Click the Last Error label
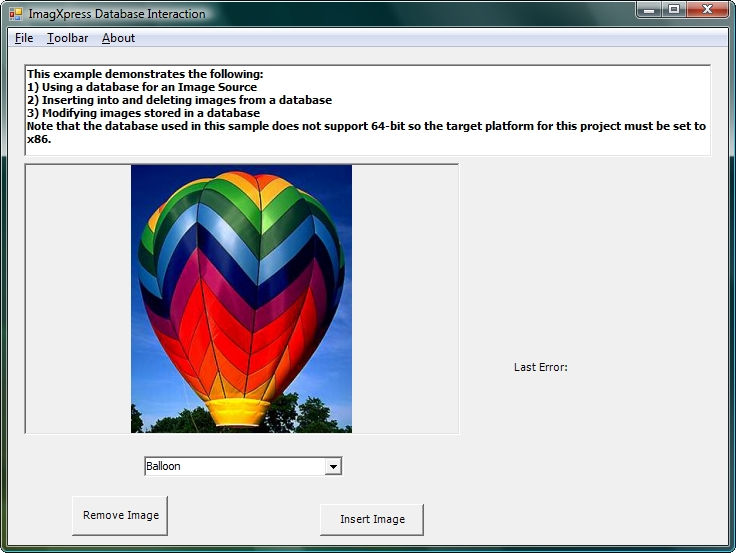This screenshot has height=553, width=736. click(x=541, y=367)
